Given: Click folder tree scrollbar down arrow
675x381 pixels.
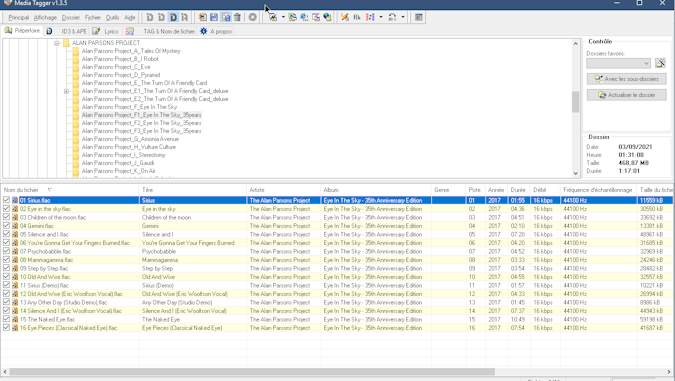Looking at the screenshot, I should click(x=576, y=173).
